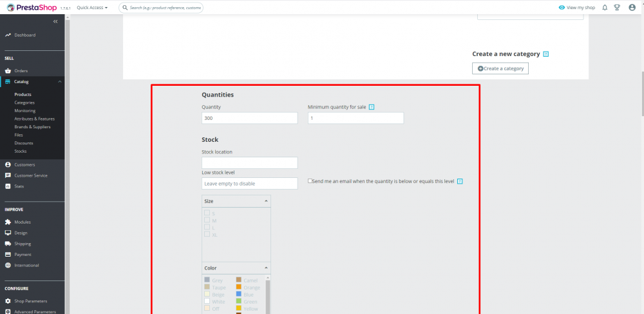The image size is (644, 314).
Task: Check the size L checkbox
Action: [207, 227]
